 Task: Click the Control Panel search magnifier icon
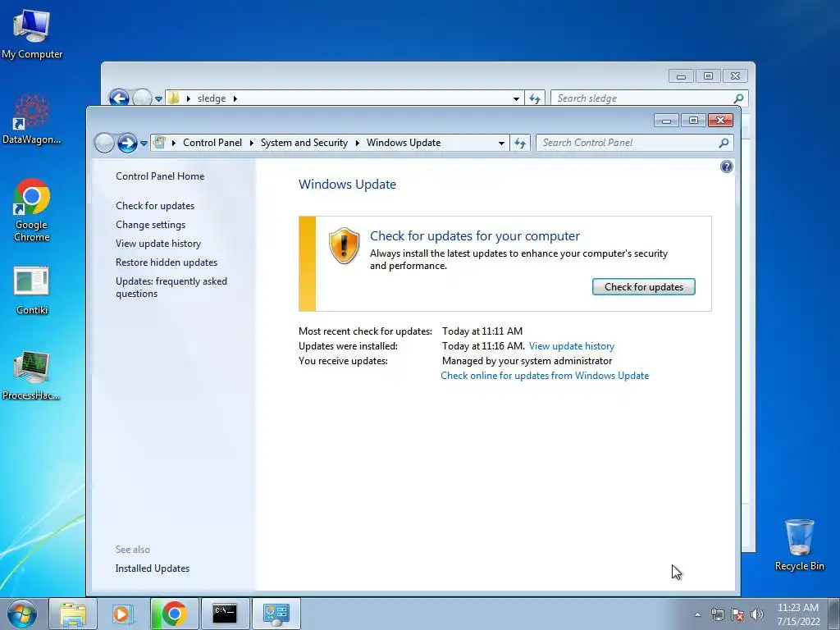point(724,143)
